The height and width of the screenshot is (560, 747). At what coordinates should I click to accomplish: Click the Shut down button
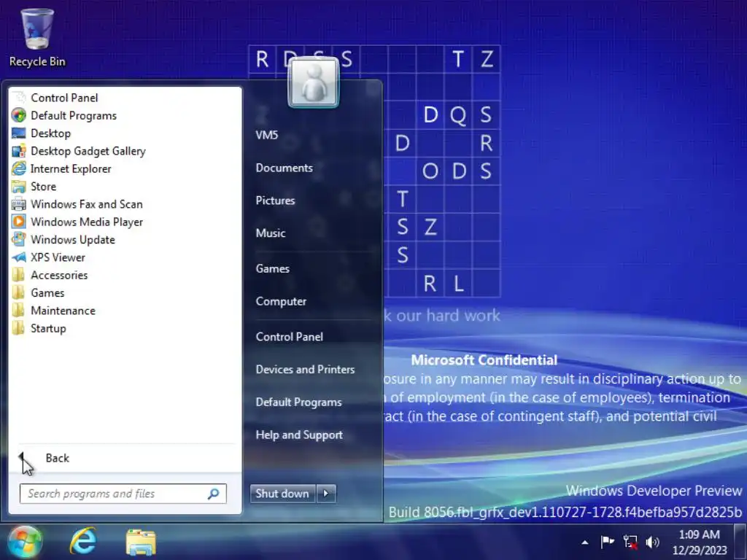click(x=282, y=494)
